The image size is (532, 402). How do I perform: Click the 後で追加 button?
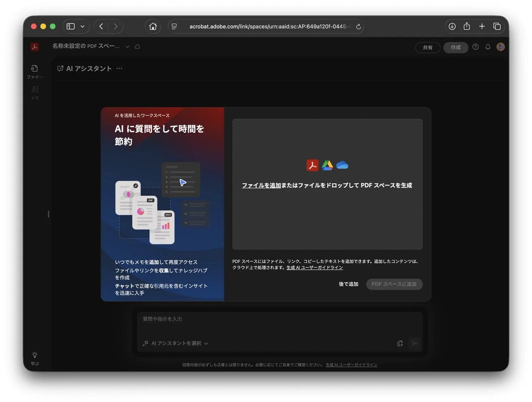click(348, 284)
